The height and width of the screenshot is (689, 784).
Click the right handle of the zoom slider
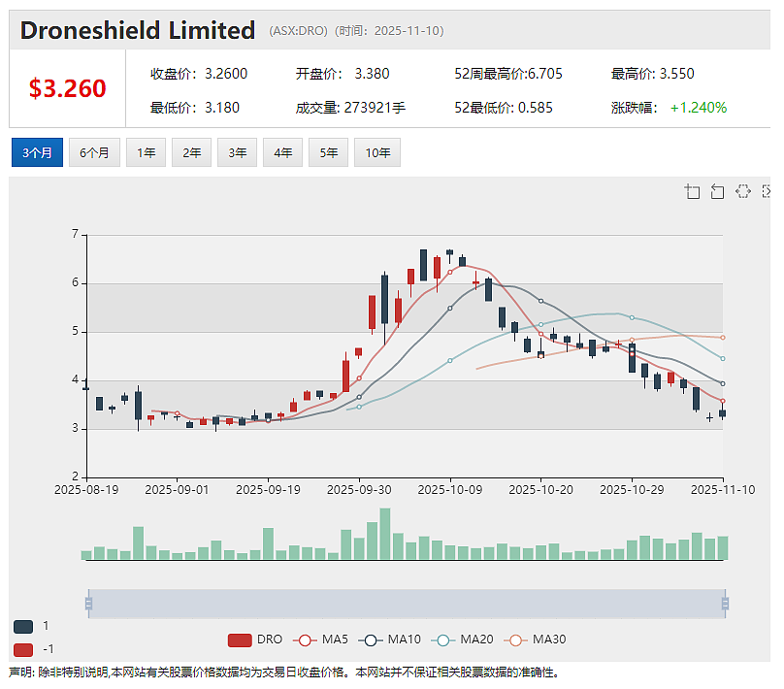pyautogui.click(x=725, y=604)
